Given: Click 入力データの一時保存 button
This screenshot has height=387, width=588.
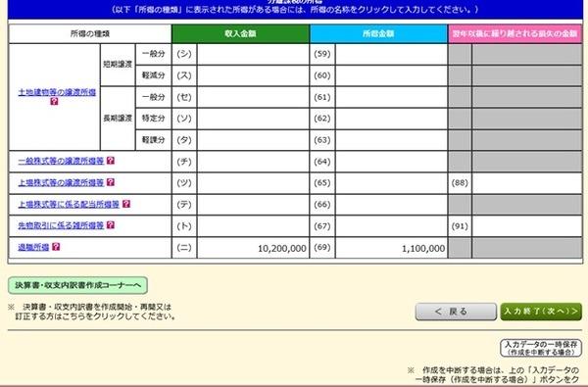Looking at the screenshot, I should [541, 348].
